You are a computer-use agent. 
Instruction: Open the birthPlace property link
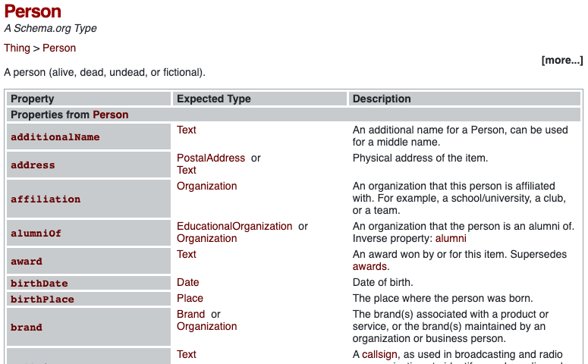pos(42,300)
